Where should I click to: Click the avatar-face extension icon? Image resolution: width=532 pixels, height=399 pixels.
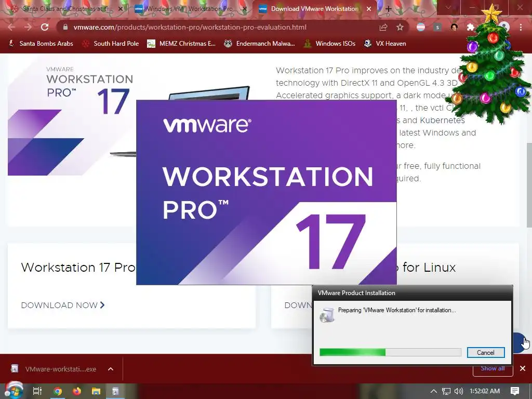pos(454,27)
